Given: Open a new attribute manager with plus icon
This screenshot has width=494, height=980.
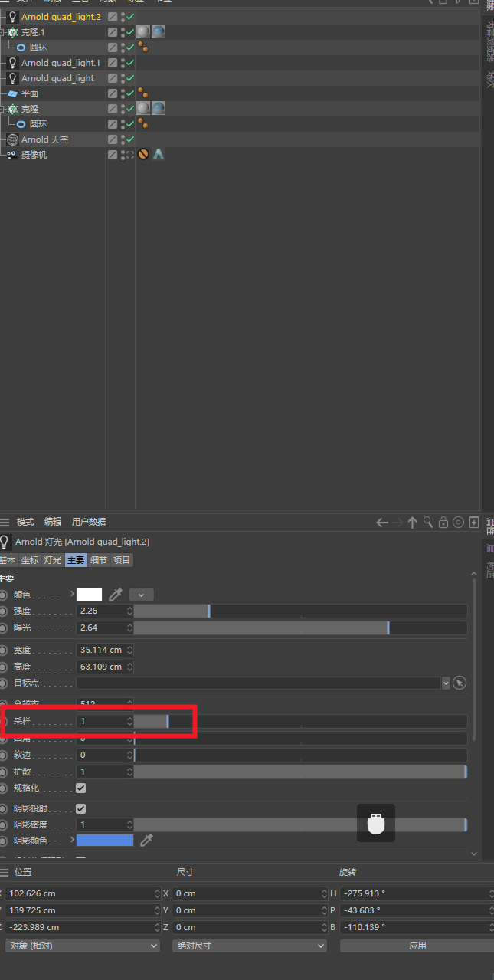Looking at the screenshot, I should coord(474,523).
